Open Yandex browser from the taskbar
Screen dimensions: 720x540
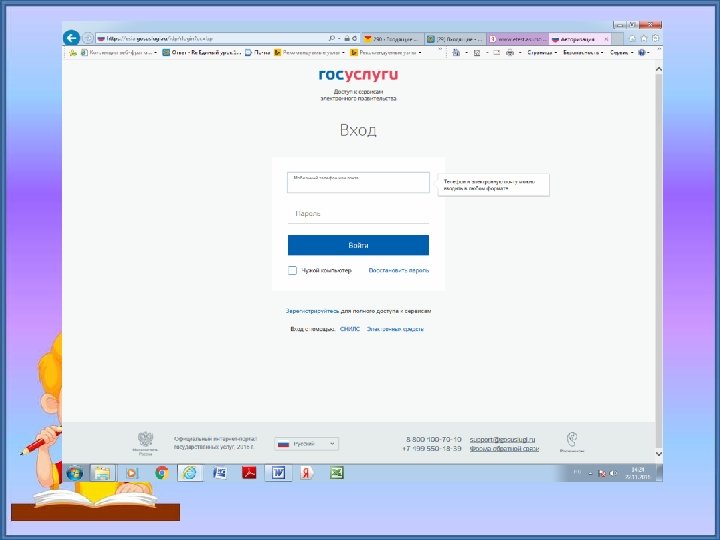[x=306, y=472]
